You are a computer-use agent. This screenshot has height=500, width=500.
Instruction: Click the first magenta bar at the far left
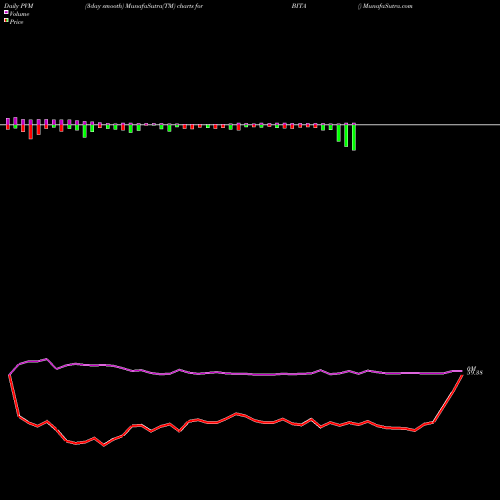tap(8, 122)
